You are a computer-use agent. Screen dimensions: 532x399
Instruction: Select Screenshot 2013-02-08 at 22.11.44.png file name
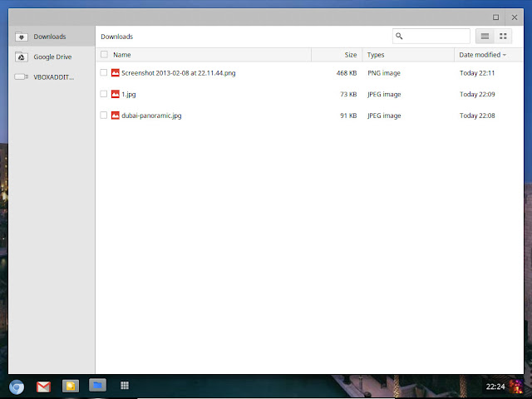coord(179,73)
